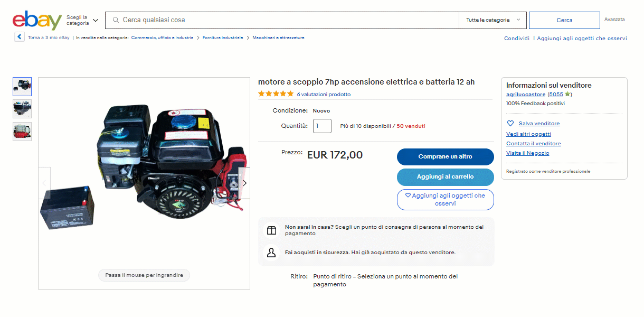Screen dimensions: 644x317
Task: Open the Forniture industriali breadcrumb
Action: 223,38
